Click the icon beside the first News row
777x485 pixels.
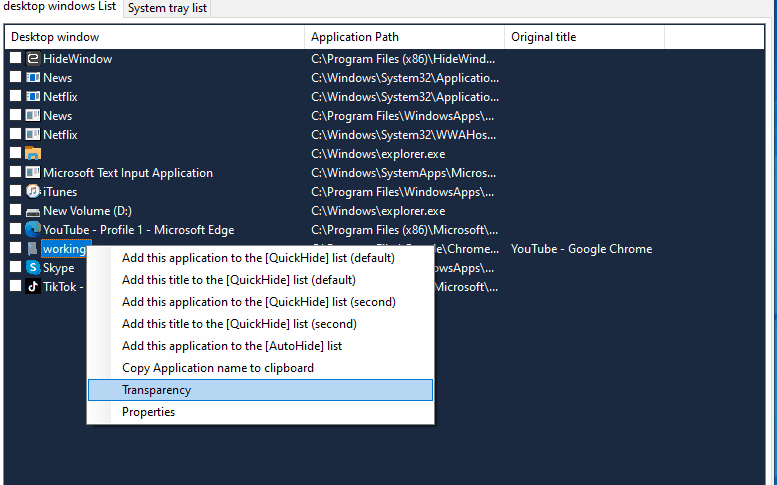[x=33, y=78]
